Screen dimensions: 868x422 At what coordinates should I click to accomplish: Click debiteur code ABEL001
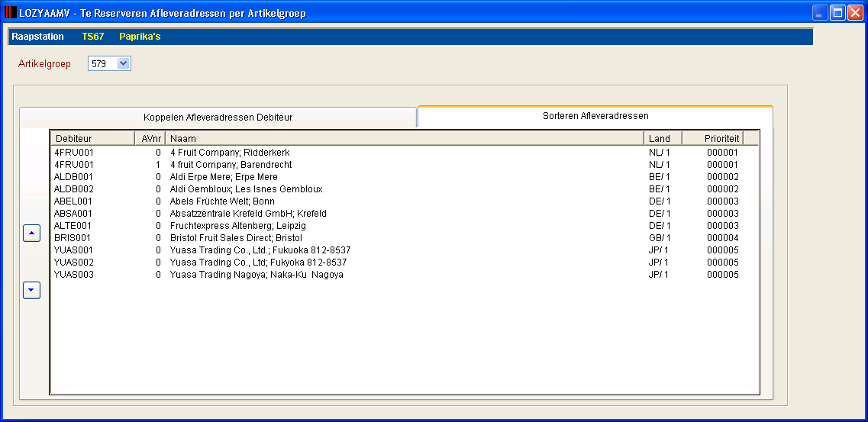pyautogui.click(x=73, y=201)
